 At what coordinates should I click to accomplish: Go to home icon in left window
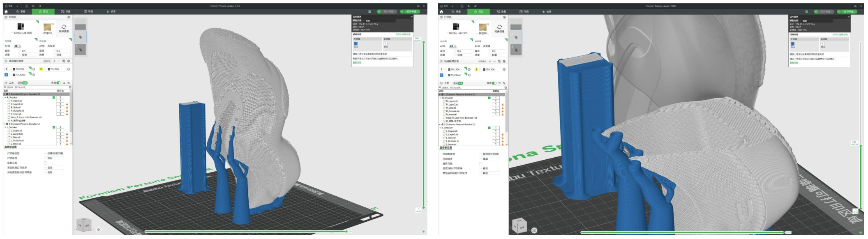[6, 11]
